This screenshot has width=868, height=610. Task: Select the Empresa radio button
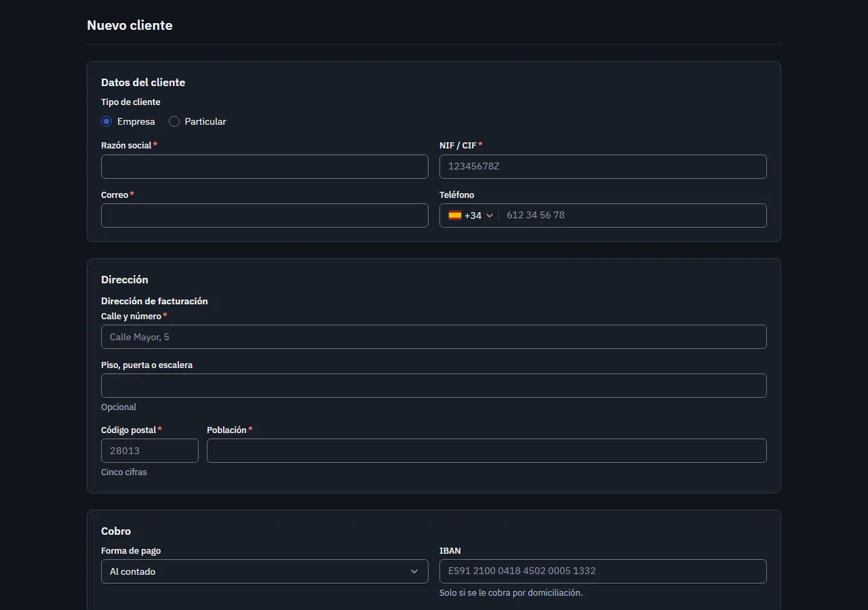click(106, 121)
